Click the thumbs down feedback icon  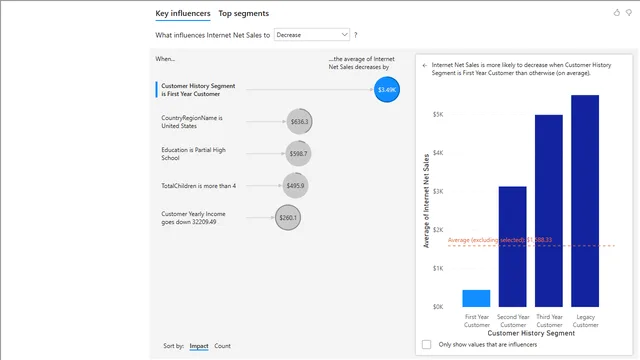click(629, 13)
